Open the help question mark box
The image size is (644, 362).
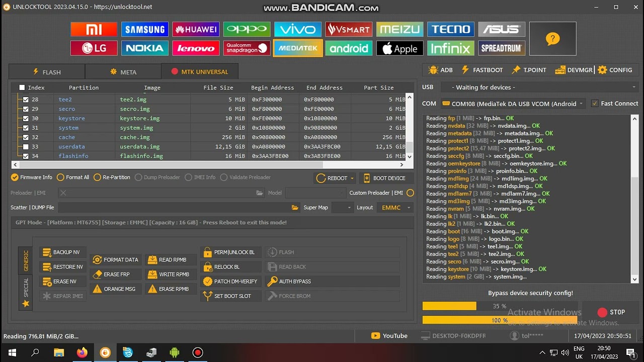click(x=552, y=39)
